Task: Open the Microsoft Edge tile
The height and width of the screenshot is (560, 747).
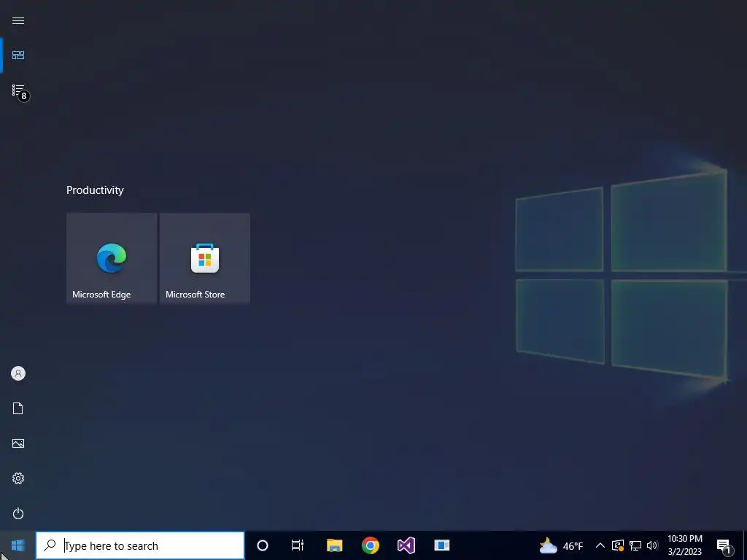Action: pyautogui.click(x=112, y=258)
